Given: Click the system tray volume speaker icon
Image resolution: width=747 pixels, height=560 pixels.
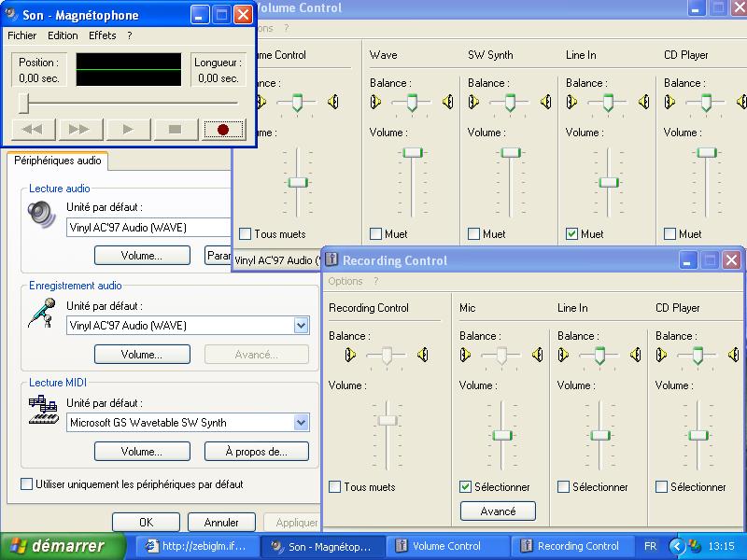Looking at the screenshot, I should pyautogui.click(x=694, y=546).
